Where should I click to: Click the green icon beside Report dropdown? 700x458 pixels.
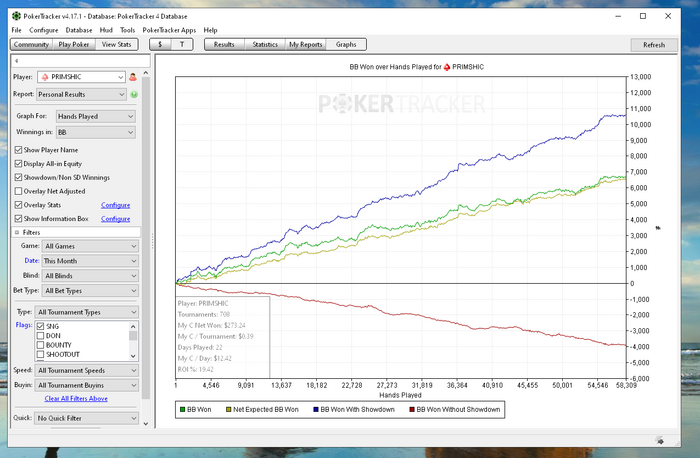(x=134, y=94)
